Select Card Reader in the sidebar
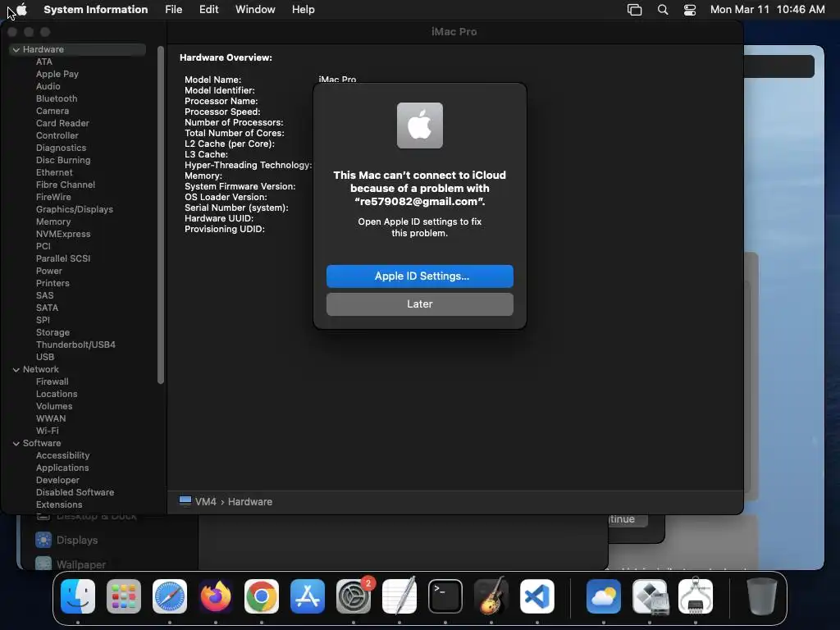This screenshot has height=630, width=840. [x=62, y=123]
